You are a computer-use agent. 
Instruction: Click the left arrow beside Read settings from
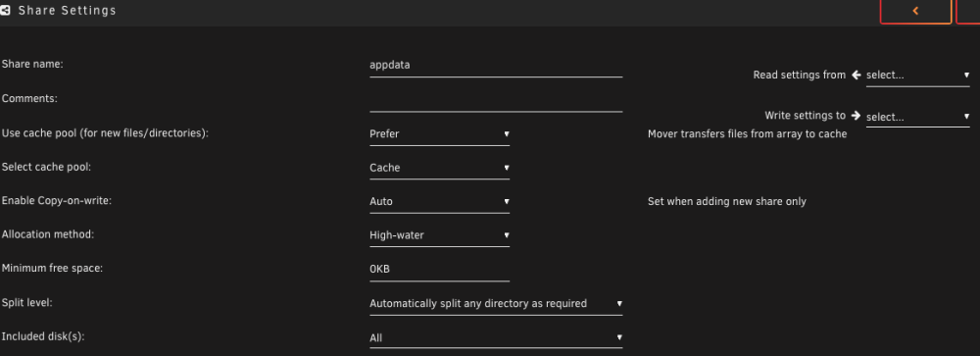pos(857,76)
